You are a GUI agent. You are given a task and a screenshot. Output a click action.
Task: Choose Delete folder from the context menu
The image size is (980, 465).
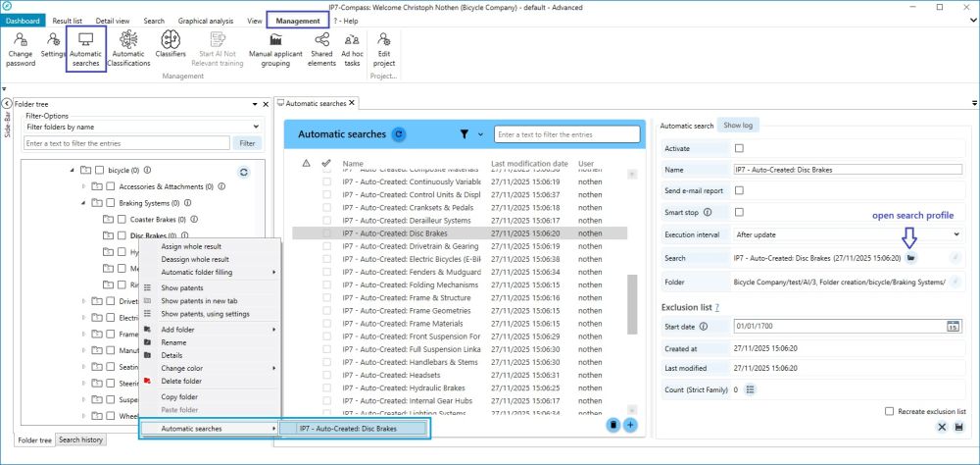click(180, 381)
